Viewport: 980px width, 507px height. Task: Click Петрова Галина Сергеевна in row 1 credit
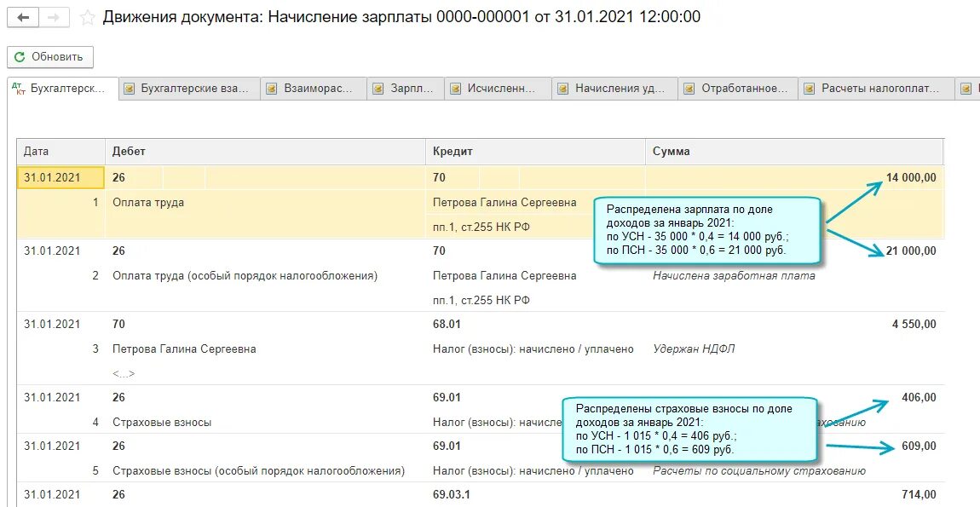click(x=504, y=203)
